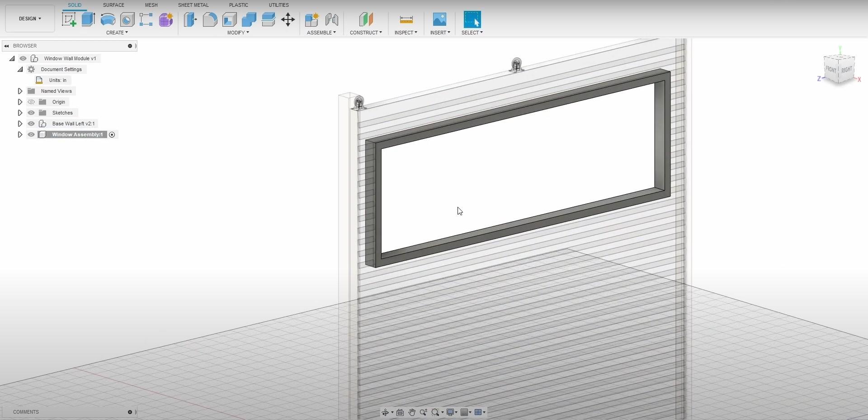This screenshot has height=420, width=868.
Task: Select the Units: in tree item
Action: 58,80
